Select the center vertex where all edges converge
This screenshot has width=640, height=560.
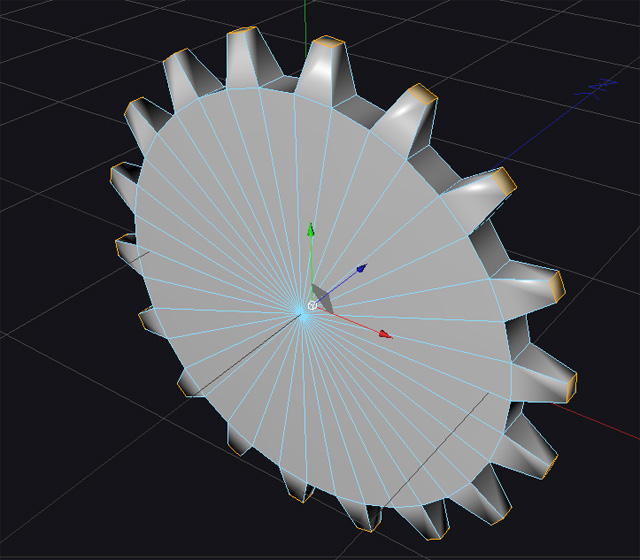pyautogui.click(x=302, y=314)
